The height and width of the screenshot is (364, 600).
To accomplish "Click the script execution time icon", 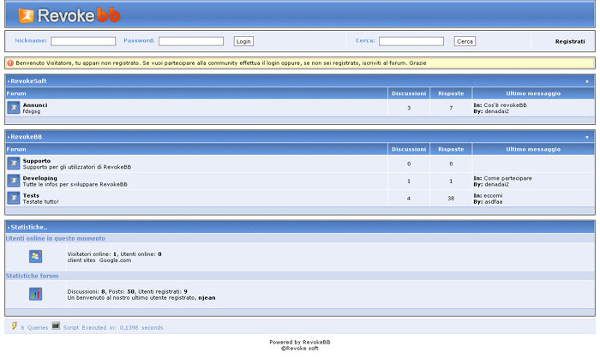I will 56,325.
